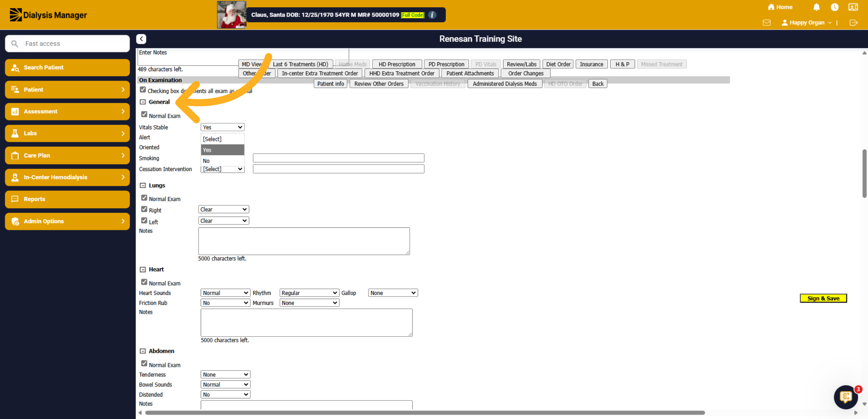
Task: Collapse the sidebar with the back chevron
Action: [x=141, y=39]
